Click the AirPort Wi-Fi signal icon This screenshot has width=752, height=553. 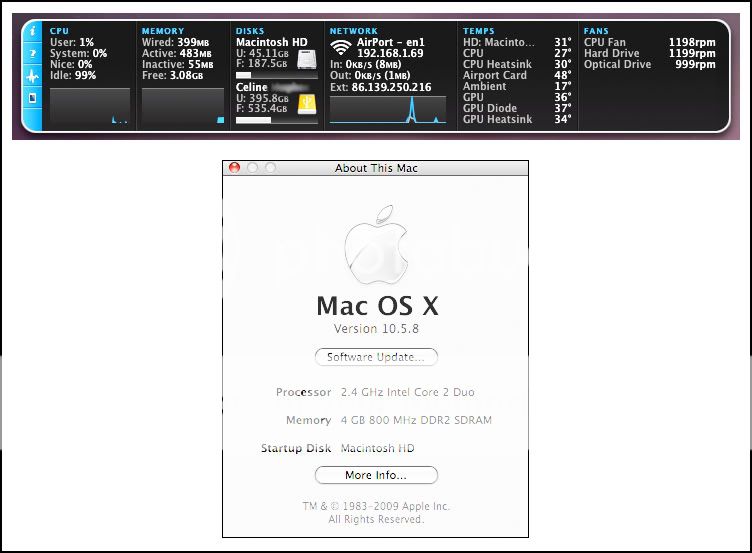tap(341, 48)
